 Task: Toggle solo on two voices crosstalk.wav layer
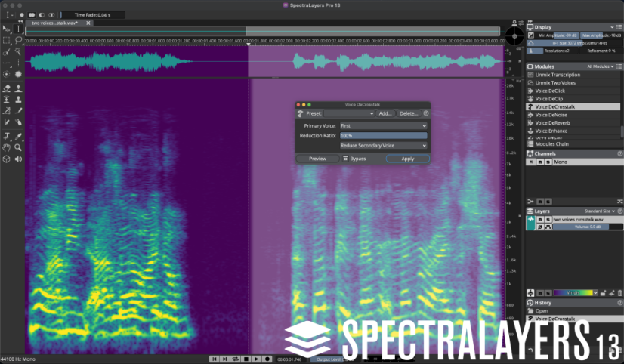pyautogui.click(x=548, y=220)
